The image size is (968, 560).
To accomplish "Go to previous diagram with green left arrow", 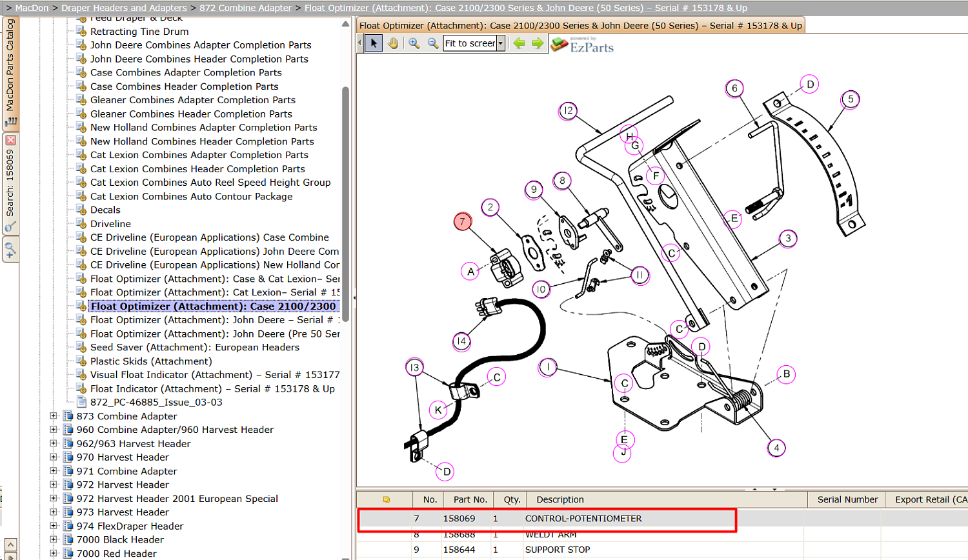I will point(519,43).
